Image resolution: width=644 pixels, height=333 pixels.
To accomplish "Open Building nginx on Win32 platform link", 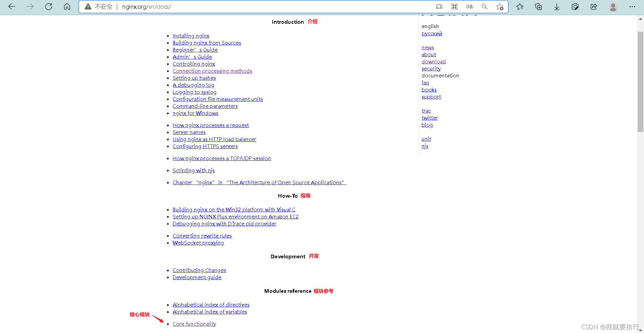I will pos(234,210).
